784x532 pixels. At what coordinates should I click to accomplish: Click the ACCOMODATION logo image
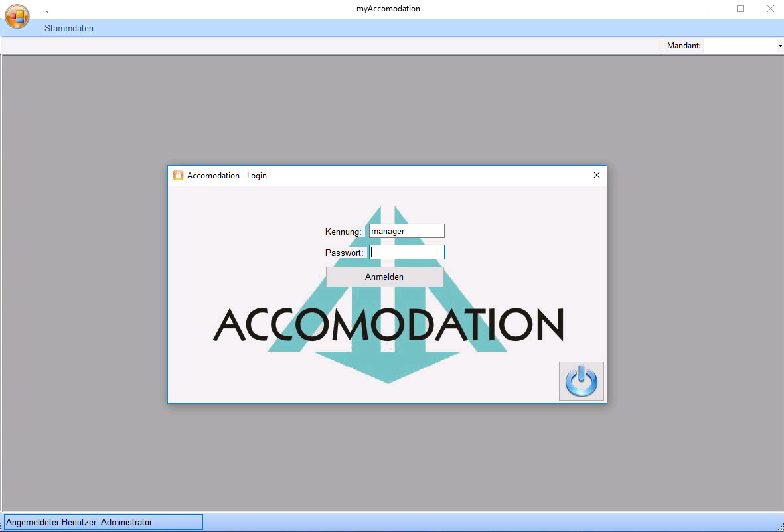tap(388, 324)
